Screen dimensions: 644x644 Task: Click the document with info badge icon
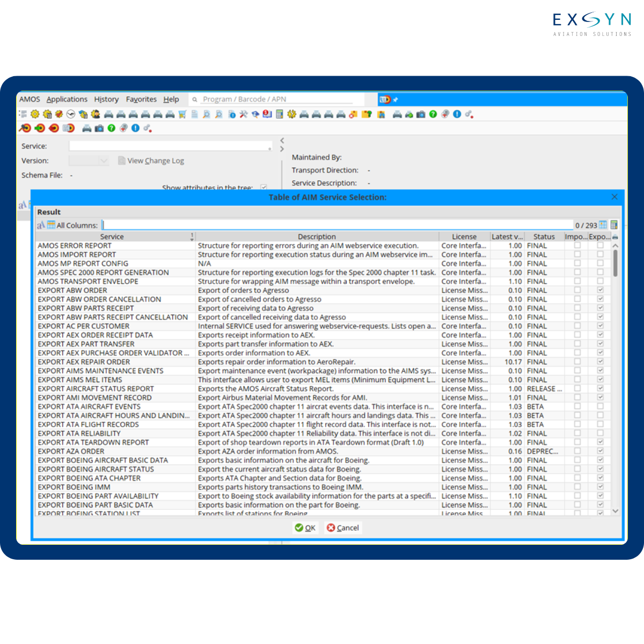pyautogui.click(x=232, y=114)
